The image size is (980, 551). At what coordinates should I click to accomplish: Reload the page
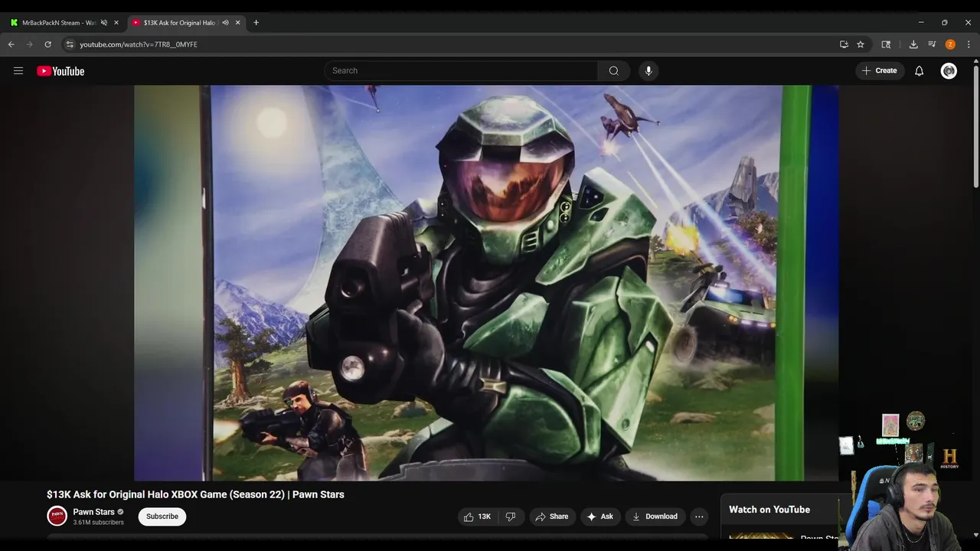tap(47, 44)
